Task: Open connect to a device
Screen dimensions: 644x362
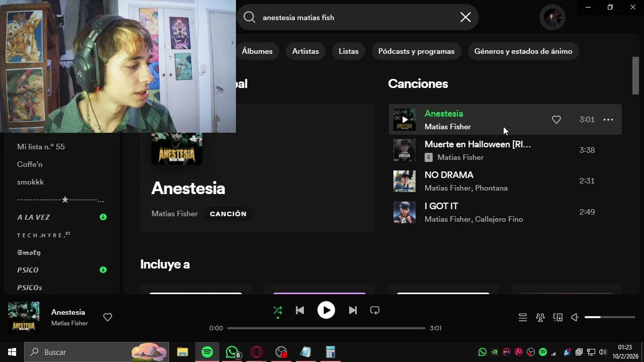Action: coord(558,317)
